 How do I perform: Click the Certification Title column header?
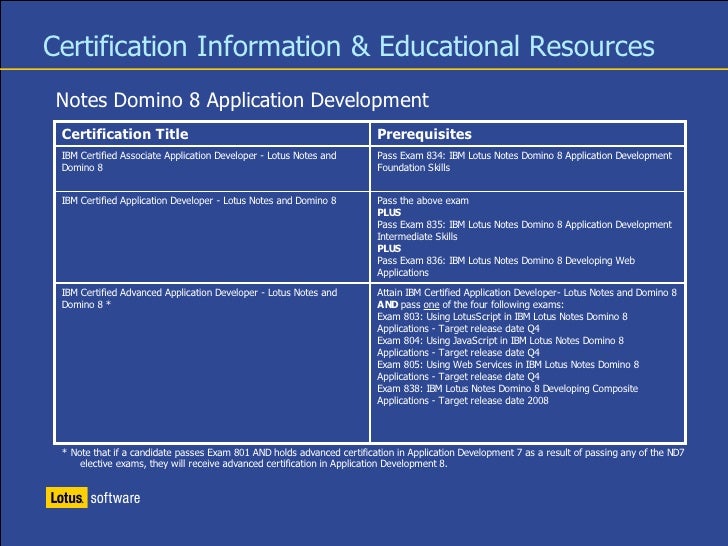125,134
